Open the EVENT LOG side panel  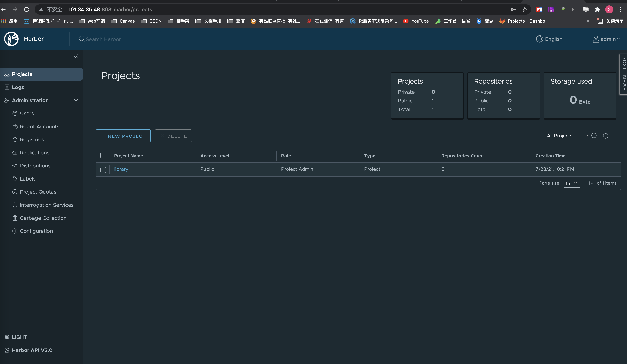point(624,74)
